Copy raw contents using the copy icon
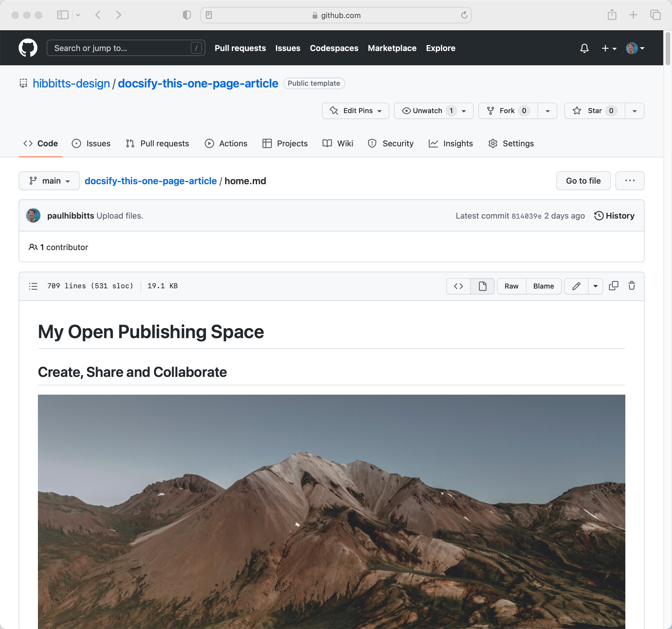This screenshot has height=629, width=672. (613, 286)
